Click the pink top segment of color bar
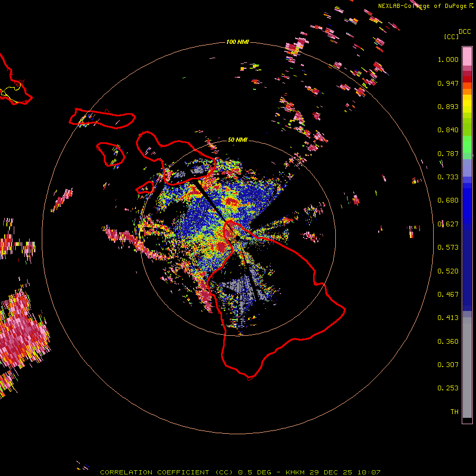Viewport: 476px width, 476px height. [x=467, y=56]
